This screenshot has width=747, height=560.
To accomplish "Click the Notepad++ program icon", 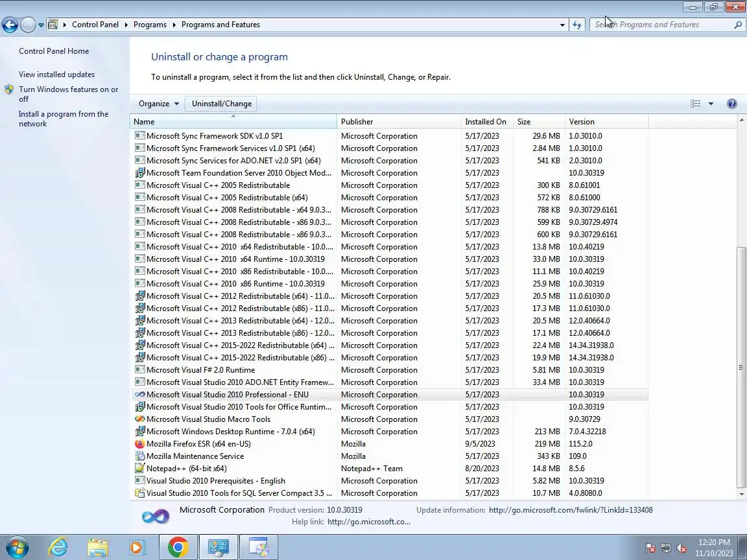I will [x=139, y=469].
